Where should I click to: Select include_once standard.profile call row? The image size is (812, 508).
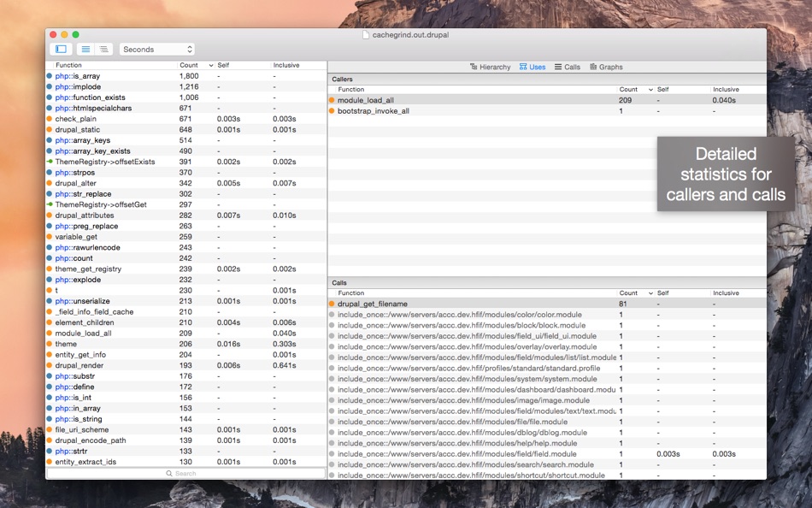point(547,368)
